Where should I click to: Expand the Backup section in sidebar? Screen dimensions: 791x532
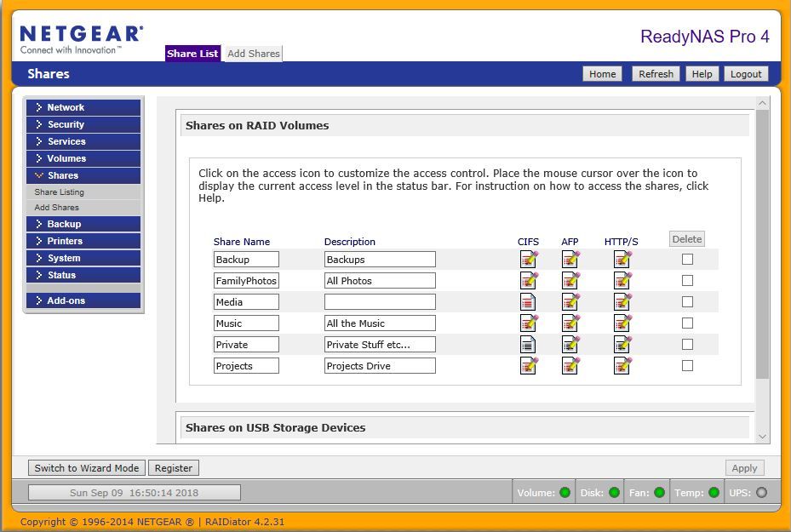pyautogui.click(x=83, y=224)
